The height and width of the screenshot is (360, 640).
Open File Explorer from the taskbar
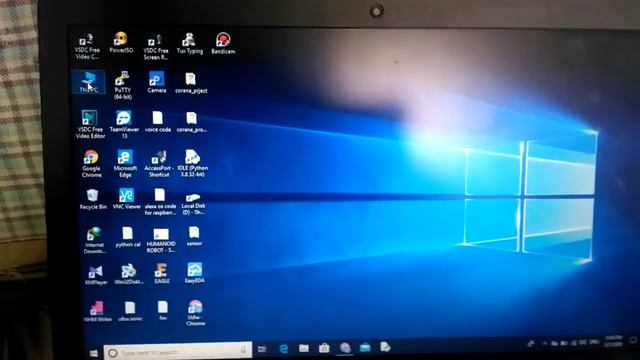point(304,348)
